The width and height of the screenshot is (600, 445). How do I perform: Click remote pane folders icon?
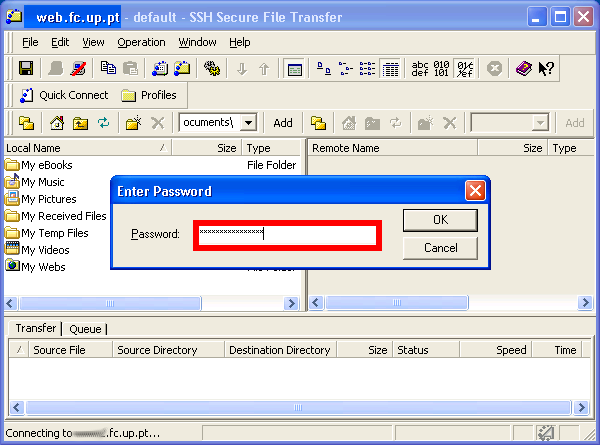pyautogui.click(x=318, y=123)
